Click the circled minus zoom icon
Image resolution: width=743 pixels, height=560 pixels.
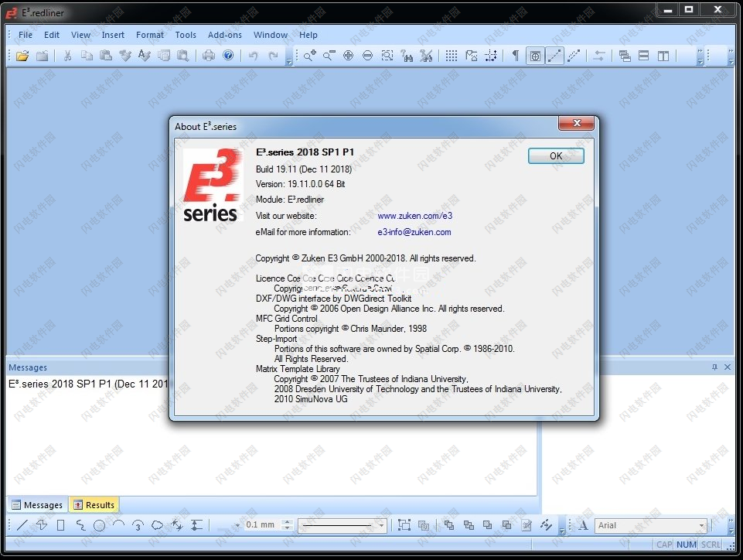coord(368,56)
